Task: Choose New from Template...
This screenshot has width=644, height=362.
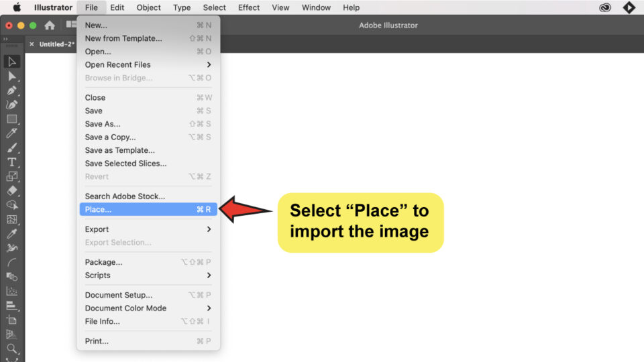Action: [148, 39]
